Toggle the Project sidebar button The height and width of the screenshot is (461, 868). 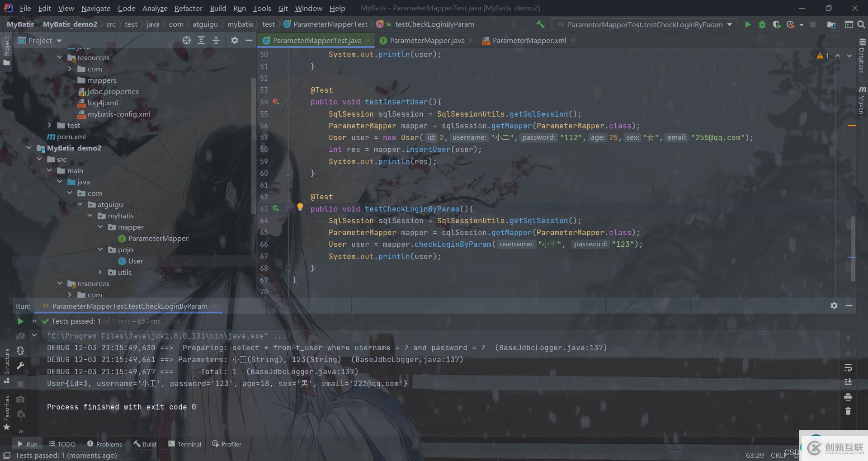6,51
